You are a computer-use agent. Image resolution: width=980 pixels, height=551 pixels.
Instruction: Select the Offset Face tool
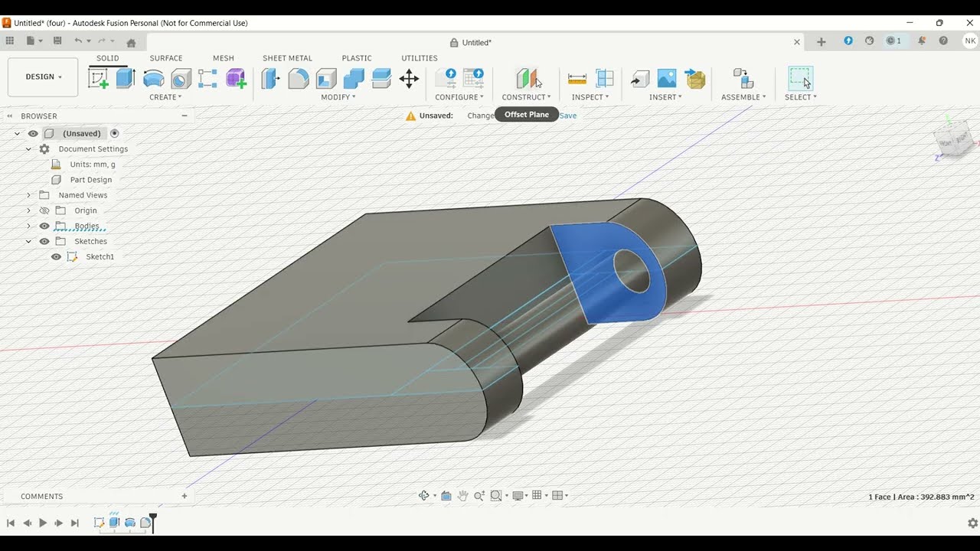(381, 78)
